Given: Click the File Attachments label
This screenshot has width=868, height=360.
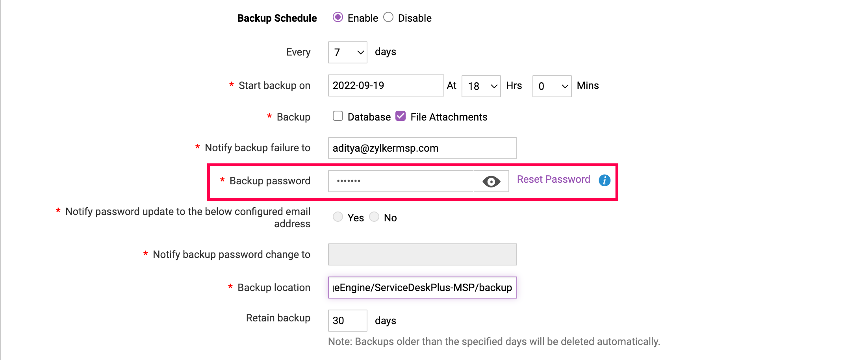Looking at the screenshot, I should (449, 117).
